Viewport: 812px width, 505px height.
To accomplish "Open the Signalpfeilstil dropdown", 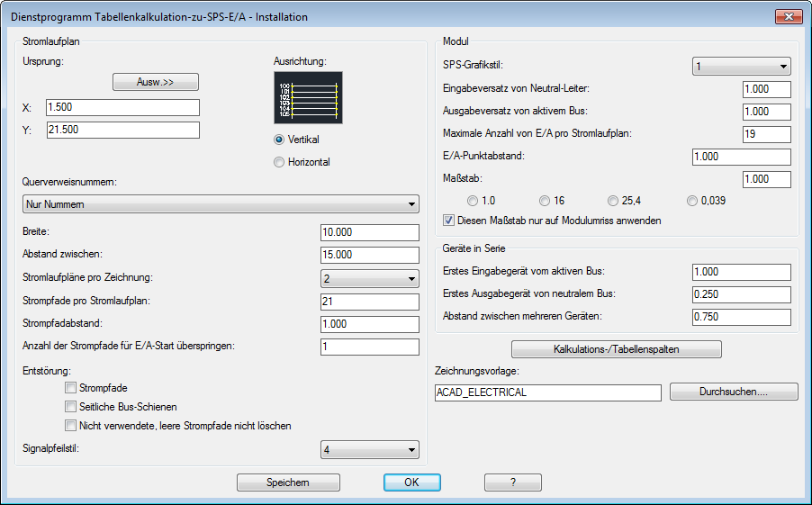I will click(x=370, y=449).
